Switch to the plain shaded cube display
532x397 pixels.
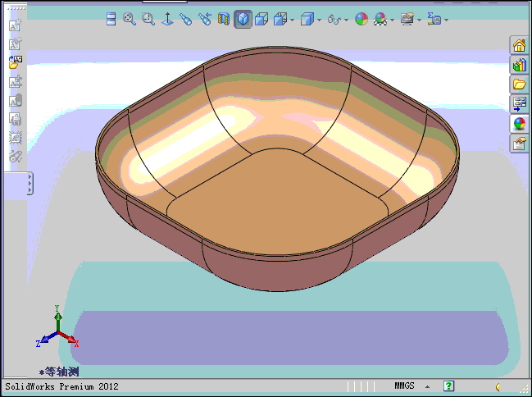[x=261, y=19]
